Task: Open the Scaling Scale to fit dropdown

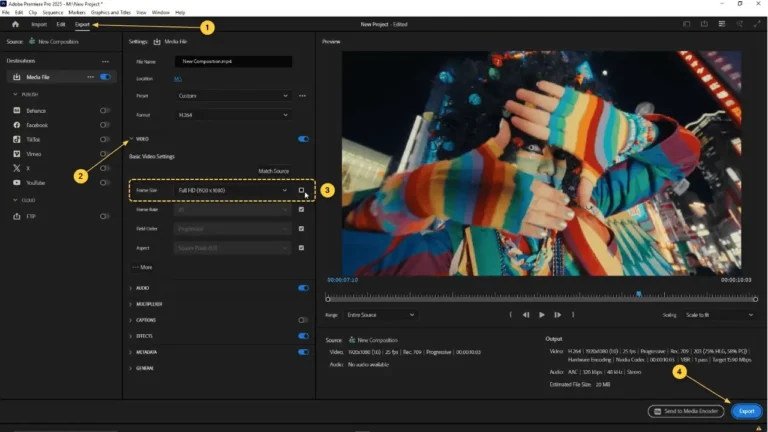Action: [x=719, y=315]
